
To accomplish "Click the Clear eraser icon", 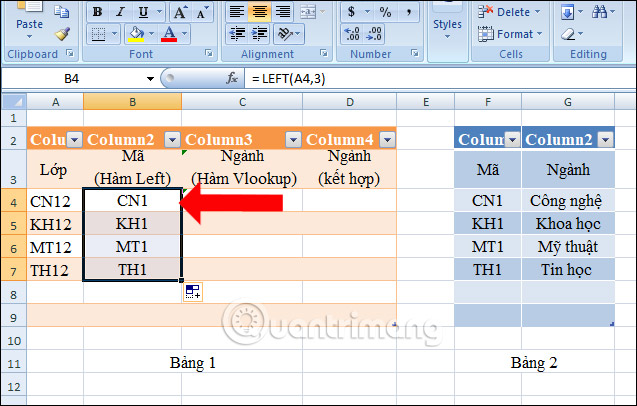I will pos(568,34).
